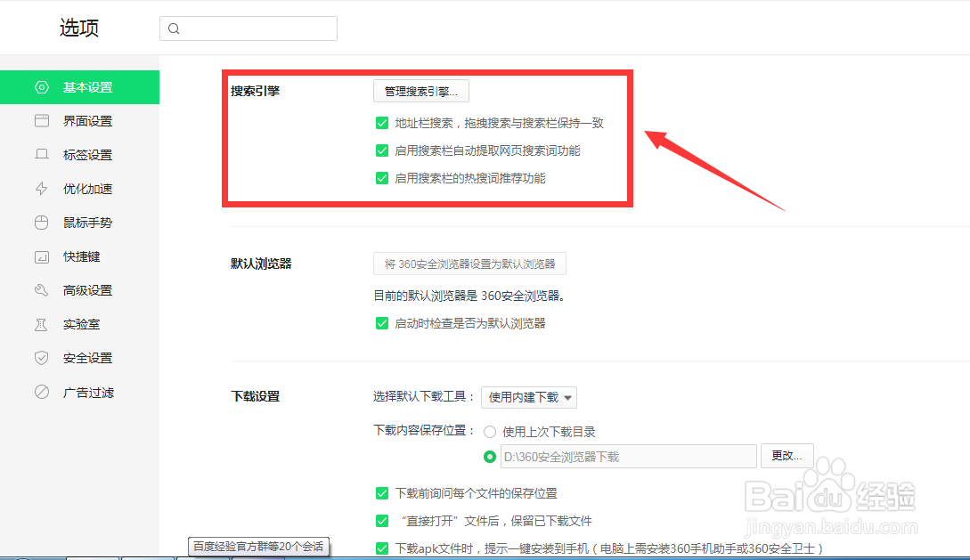Toggle 下载前询问每个文件的保存位置 checkbox

click(382, 493)
